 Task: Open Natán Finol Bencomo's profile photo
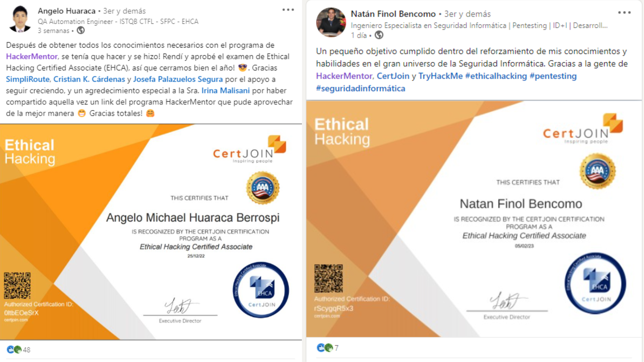tap(331, 22)
